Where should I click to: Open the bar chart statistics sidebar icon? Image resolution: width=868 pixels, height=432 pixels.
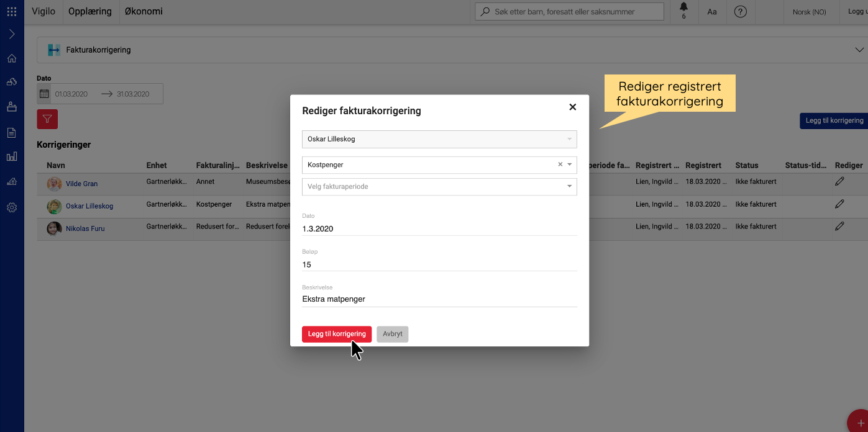click(x=12, y=156)
